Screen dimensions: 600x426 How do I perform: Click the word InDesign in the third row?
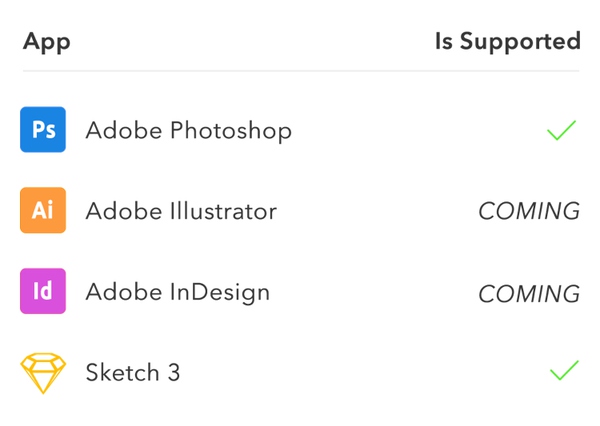pyautogui.click(x=218, y=293)
